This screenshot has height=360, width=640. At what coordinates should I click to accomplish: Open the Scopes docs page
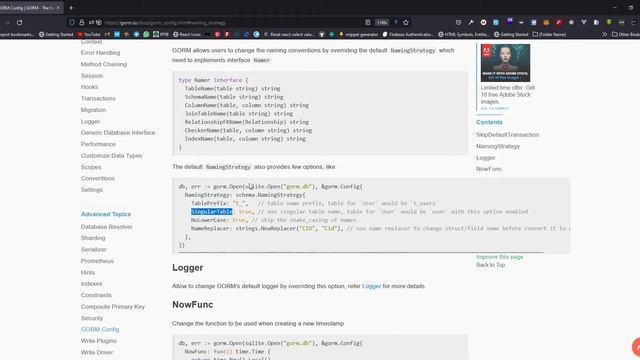tap(91, 167)
